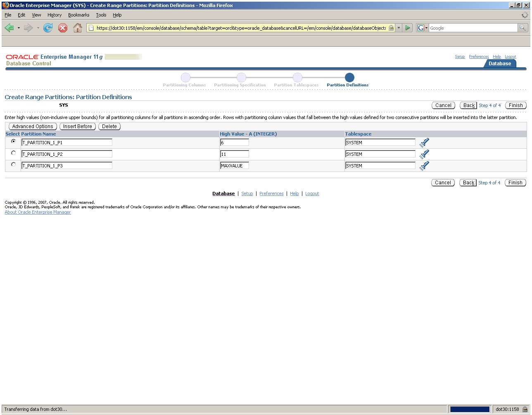Open the History menu
532x415 pixels.
coord(55,15)
